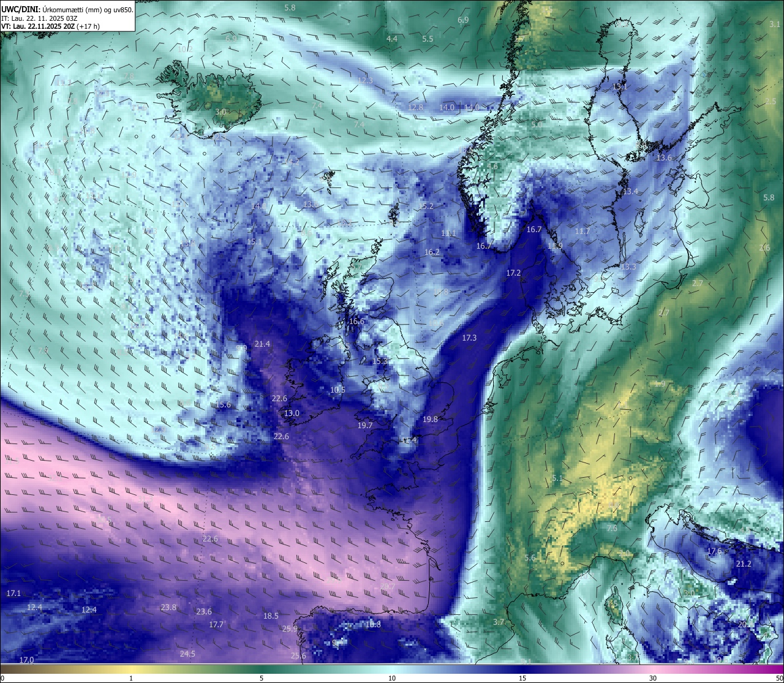Click the 17.0 value label
This screenshot has width=784, height=683.
point(26,660)
